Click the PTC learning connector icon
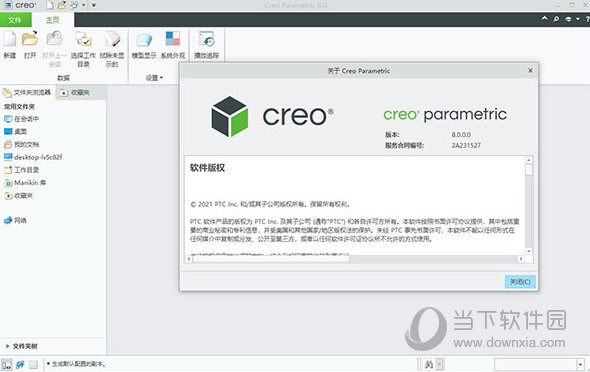The image size is (590, 372). tap(568, 19)
